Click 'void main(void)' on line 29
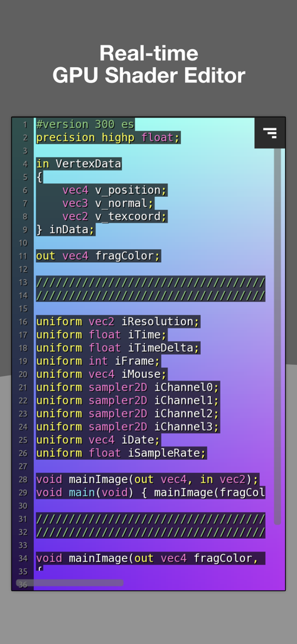 coord(85,492)
